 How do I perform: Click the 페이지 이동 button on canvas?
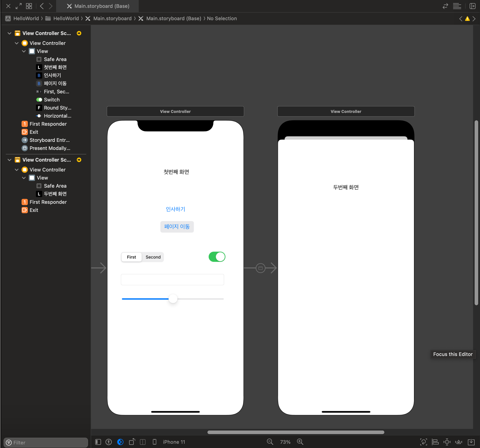(x=177, y=226)
